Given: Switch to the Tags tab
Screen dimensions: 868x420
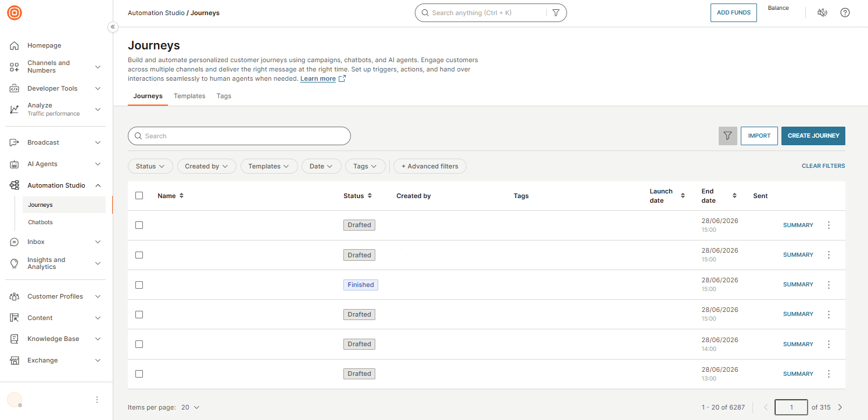Looking at the screenshot, I should [224, 96].
